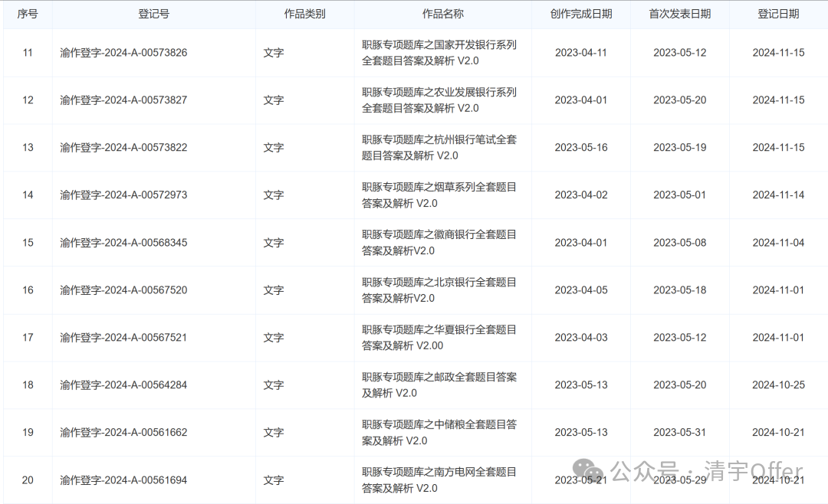828x504 pixels.
Task: Click sequence number 14
Action: click(x=28, y=195)
